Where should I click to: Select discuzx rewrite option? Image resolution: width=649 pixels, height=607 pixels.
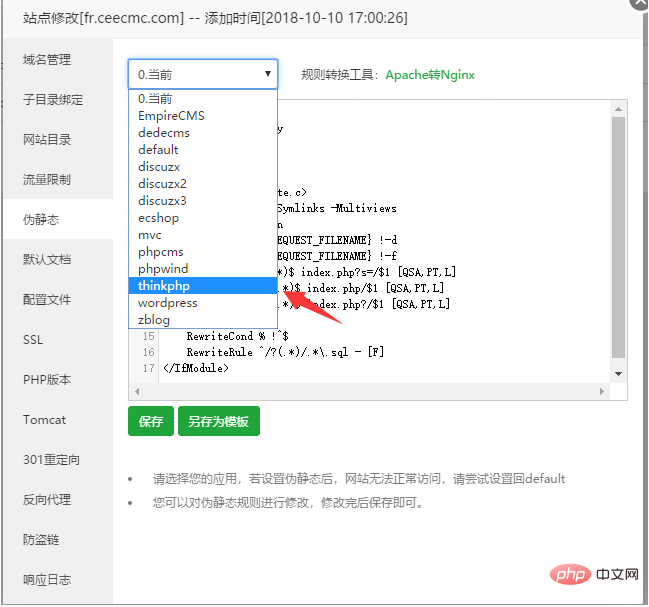[203, 166]
